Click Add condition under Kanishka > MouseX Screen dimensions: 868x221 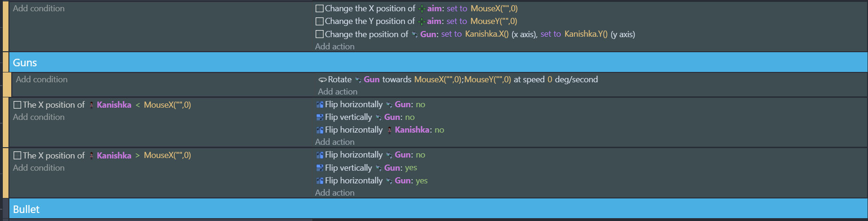click(x=39, y=168)
